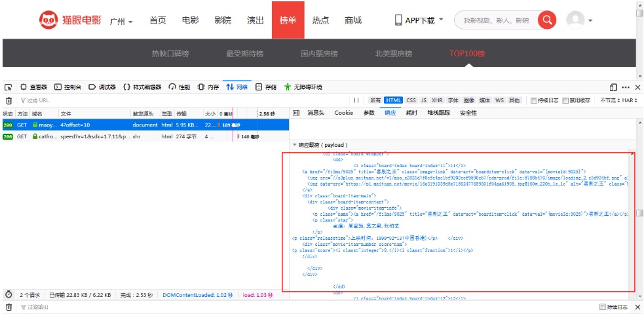
Task: Click the 控制台 console icon
Action: click(58, 87)
